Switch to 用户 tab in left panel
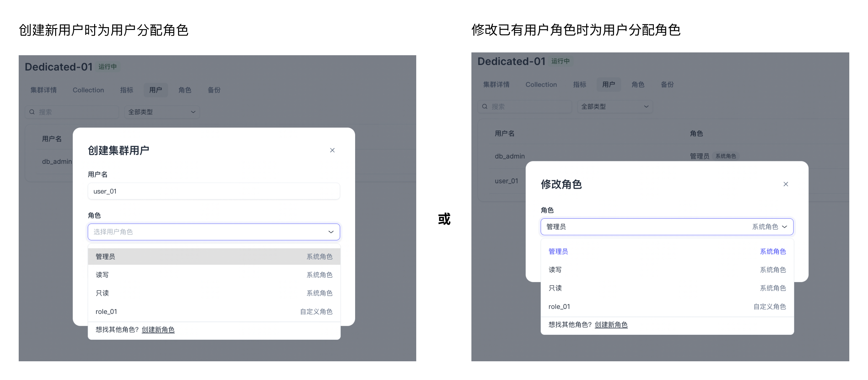Image resolution: width=868 pixels, height=380 pixels. point(156,90)
